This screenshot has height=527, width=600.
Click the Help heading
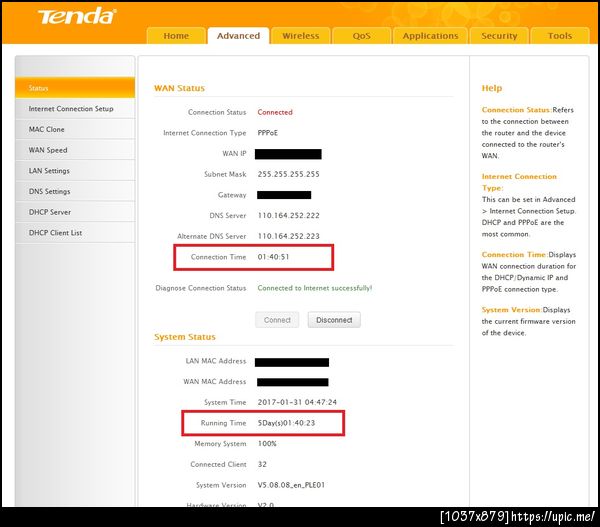491,88
